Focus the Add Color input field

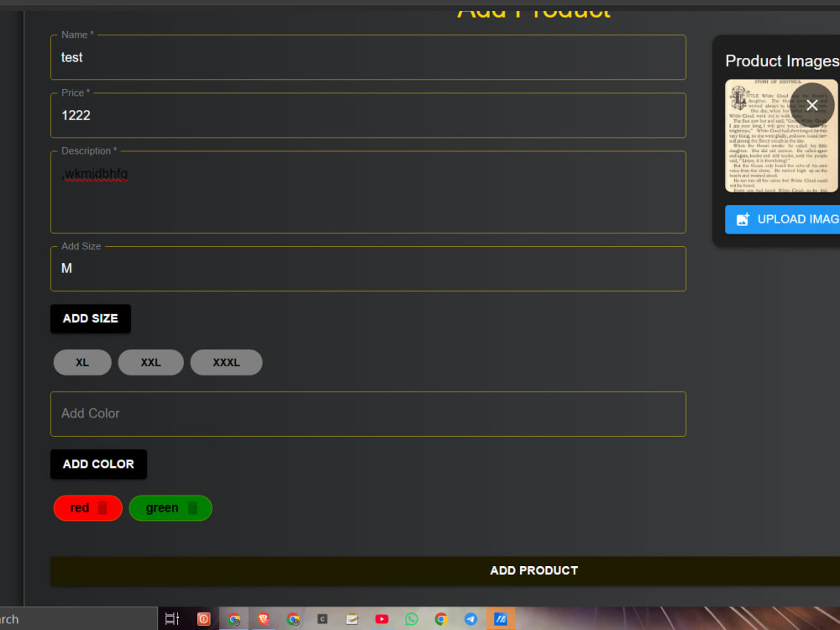(x=368, y=413)
